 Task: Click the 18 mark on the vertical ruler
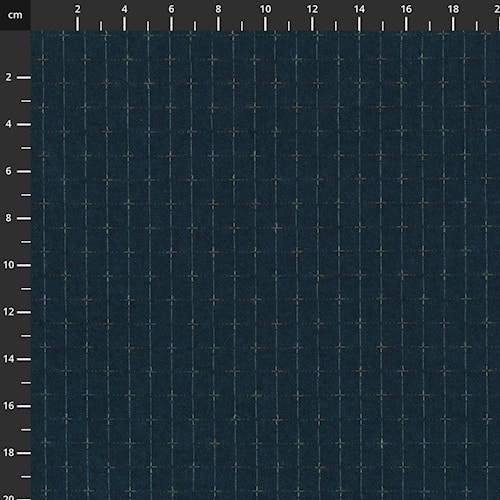point(9,453)
